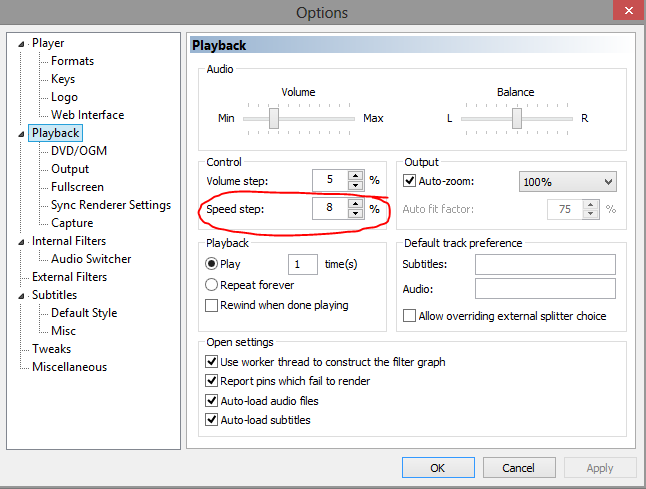This screenshot has height=489, width=646.
Task: Select Audio Switcher in the tree
Action: pyautogui.click(x=91, y=259)
